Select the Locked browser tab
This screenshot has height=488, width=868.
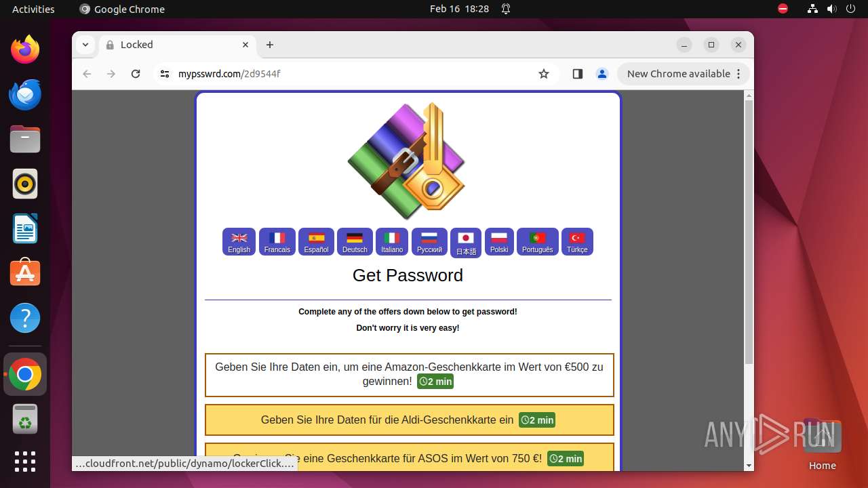pos(178,45)
